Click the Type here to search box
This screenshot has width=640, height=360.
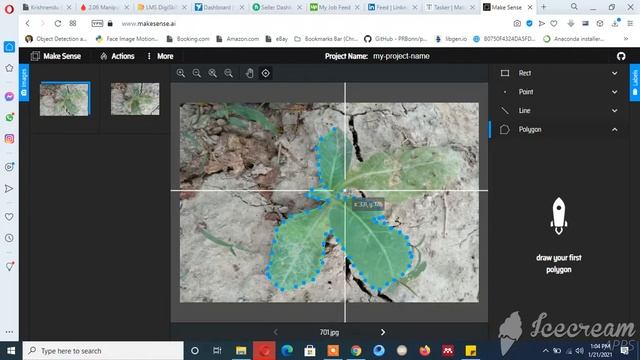pyautogui.click(x=103, y=351)
